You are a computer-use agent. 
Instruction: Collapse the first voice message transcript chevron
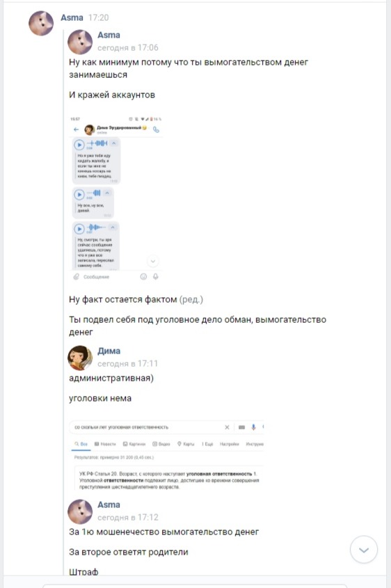[x=114, y=143]
